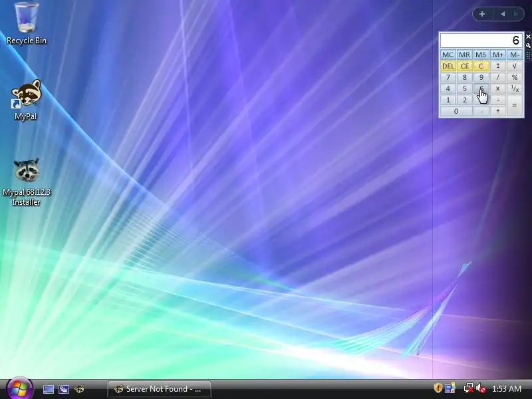Open the disconnected network tray icon
This screenshot has width=532, height=399.
pyautogui.click(x=469, y=388)
